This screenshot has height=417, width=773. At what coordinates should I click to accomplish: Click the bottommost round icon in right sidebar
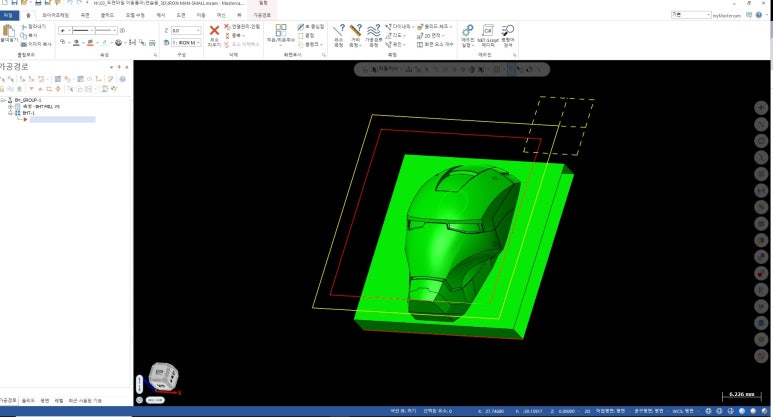click(x=761, y=356)
